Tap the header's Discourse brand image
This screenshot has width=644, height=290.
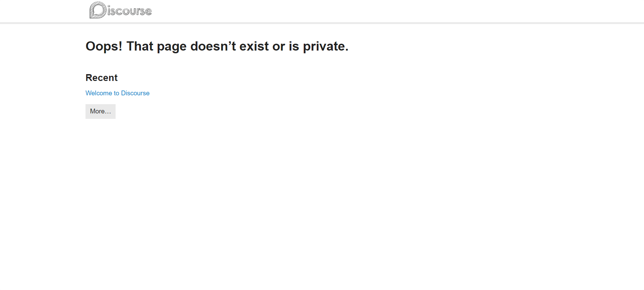coord(120,10)
